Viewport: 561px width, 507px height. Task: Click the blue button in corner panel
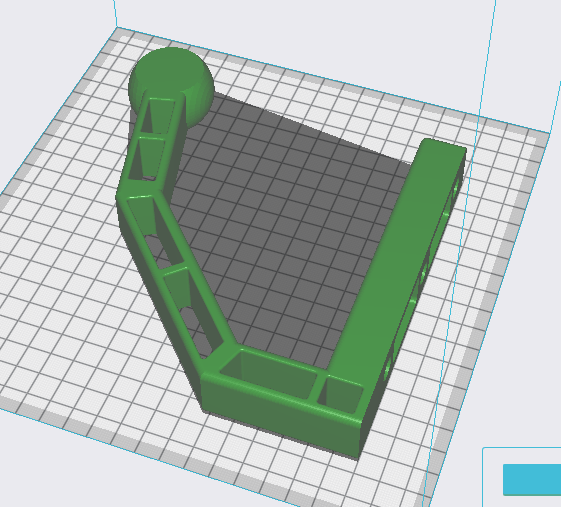(x=532, y=480)
